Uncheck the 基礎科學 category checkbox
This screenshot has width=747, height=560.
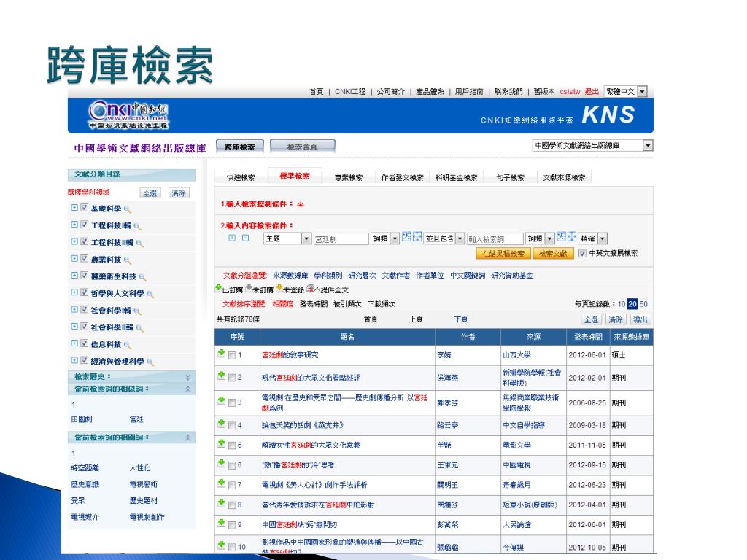(85, 208)
